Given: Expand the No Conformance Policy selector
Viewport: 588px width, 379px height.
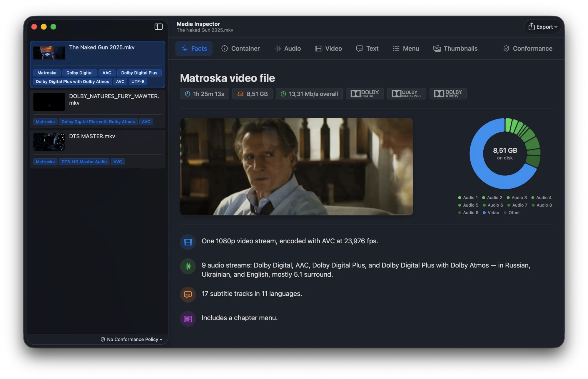Looking at the screenshot, I should [132, 339].
